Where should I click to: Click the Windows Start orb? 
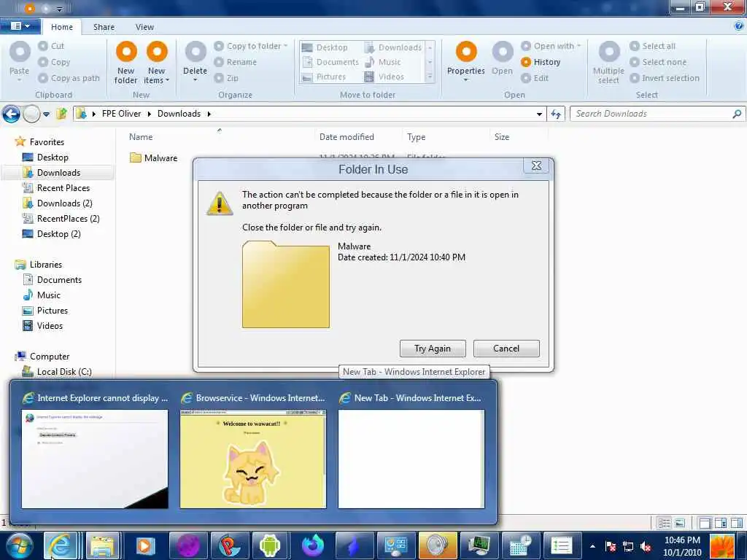pos(19,545)
